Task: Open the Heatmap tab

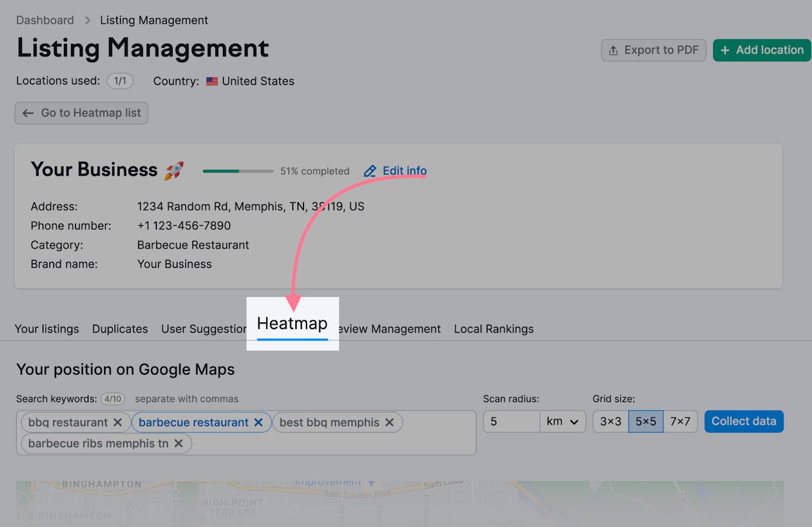Action: (x=292, y=324)
